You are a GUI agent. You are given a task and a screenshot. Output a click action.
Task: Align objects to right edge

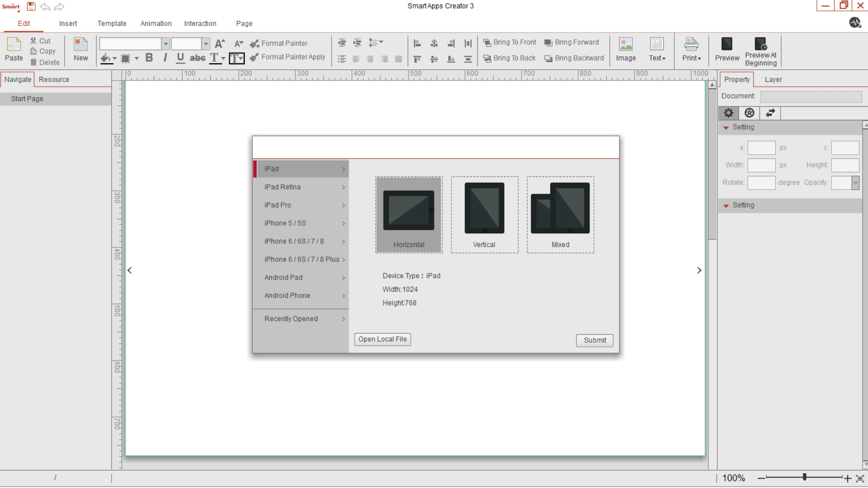(451, 43)
